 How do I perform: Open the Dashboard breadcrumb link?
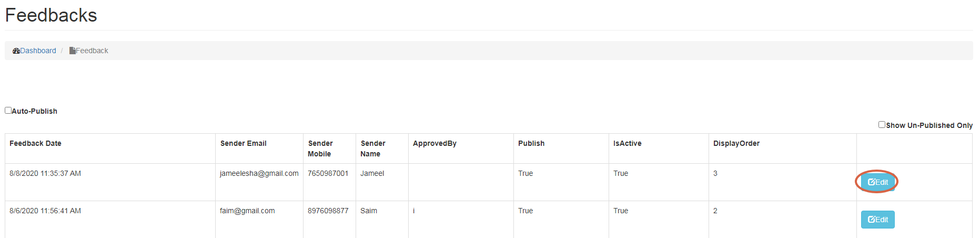click(38, 51)
